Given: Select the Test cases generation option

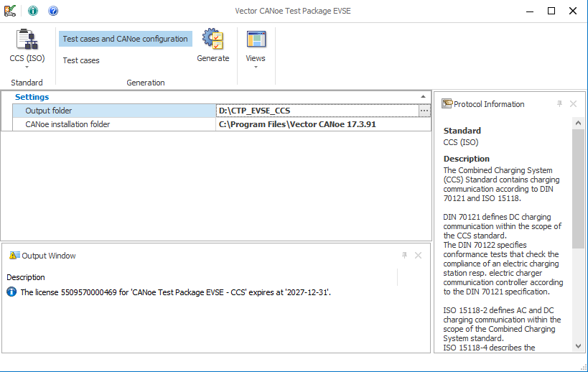Looking at the screenshot, I should coord(81,60).
